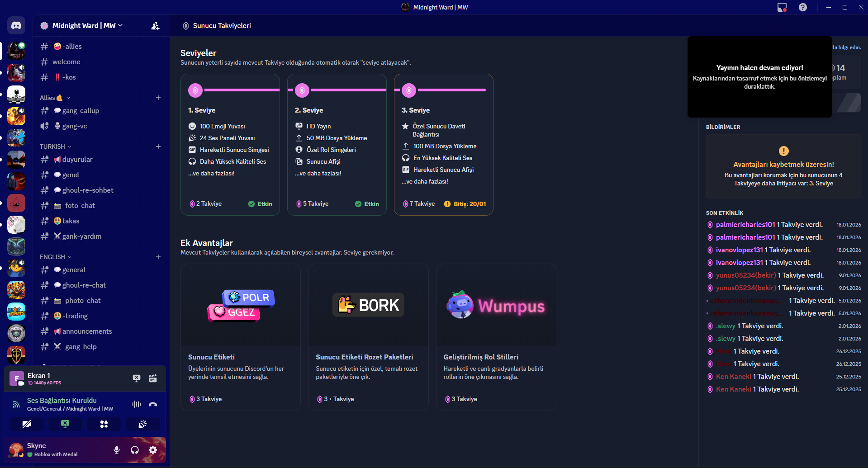This screenshot has width=868, height=468.
Task: Open the -gang-help channel
Action: (x=100, y=347)
